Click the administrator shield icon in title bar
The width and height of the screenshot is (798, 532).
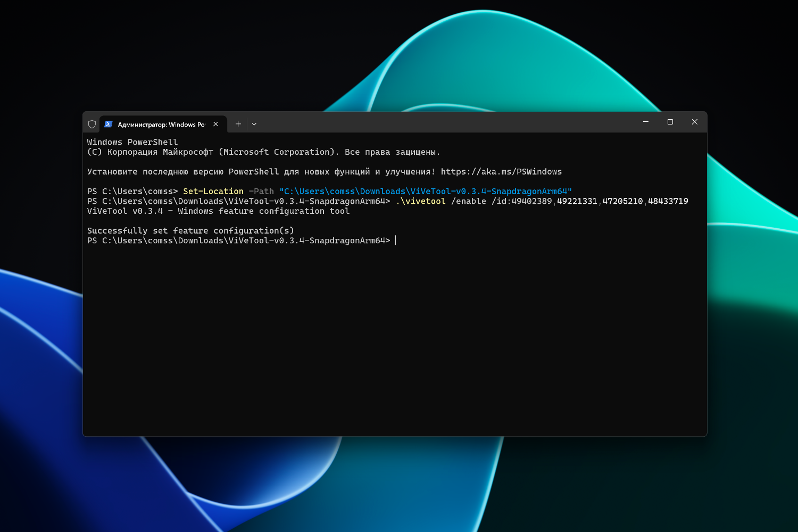(92, 124)
